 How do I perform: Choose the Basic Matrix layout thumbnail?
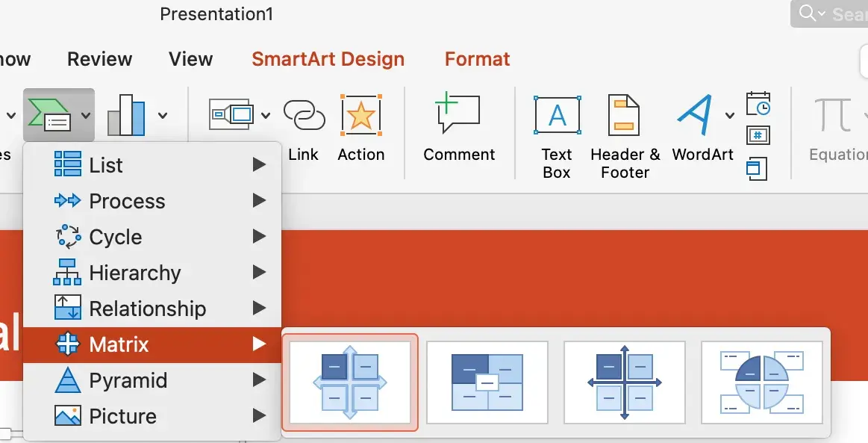coord(349,382)
